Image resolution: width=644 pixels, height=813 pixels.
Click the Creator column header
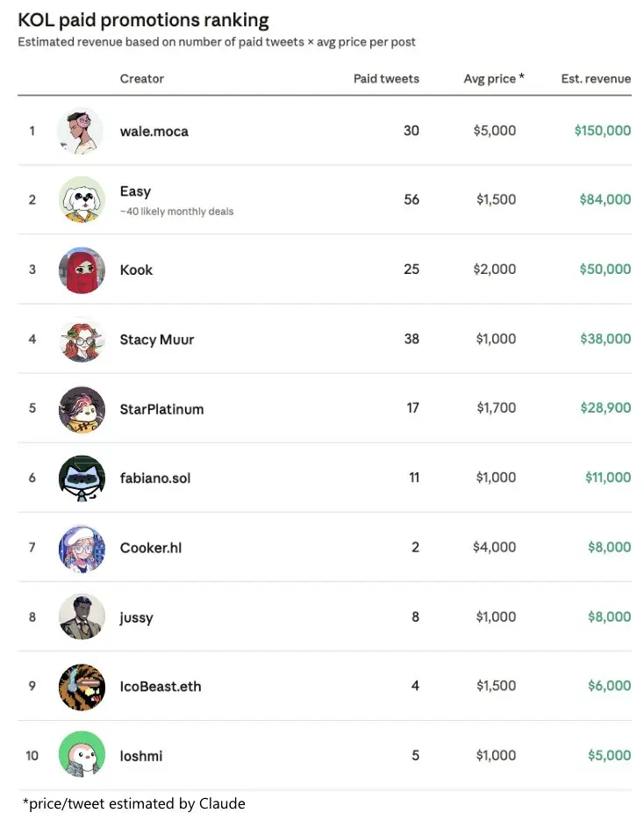pos(142,79)
